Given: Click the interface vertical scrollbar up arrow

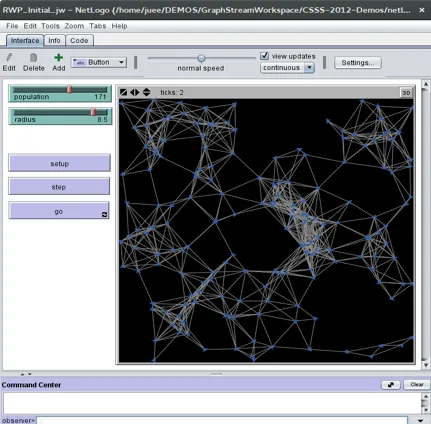Looking at the screenshot, I should (425, 84).
